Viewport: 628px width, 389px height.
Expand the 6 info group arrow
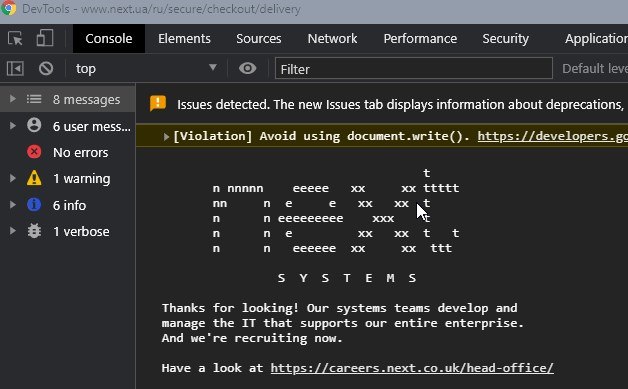pos(13,205)
